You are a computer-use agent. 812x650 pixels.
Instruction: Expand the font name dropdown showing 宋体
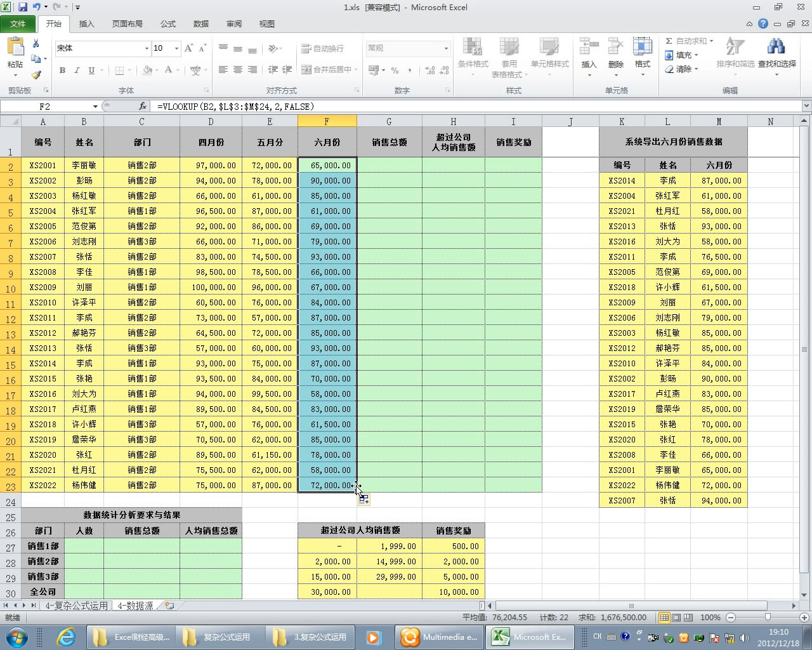tap(147, 48)
